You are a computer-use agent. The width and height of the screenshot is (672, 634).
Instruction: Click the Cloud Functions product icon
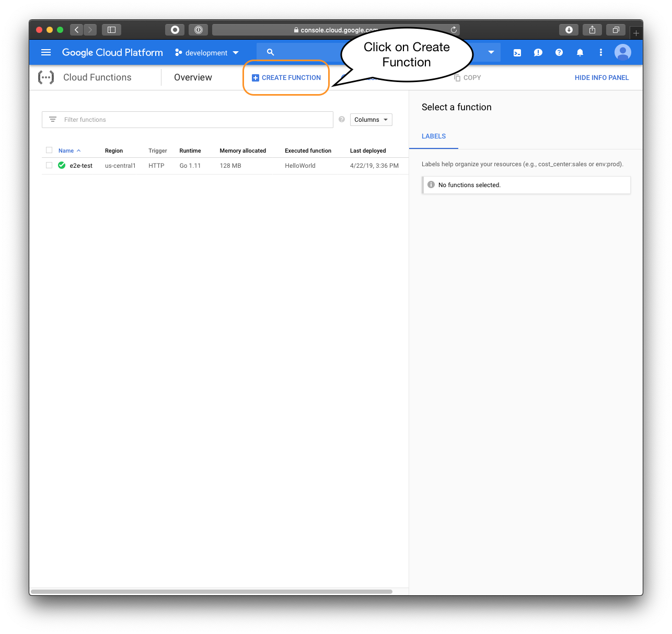(46, 77)
